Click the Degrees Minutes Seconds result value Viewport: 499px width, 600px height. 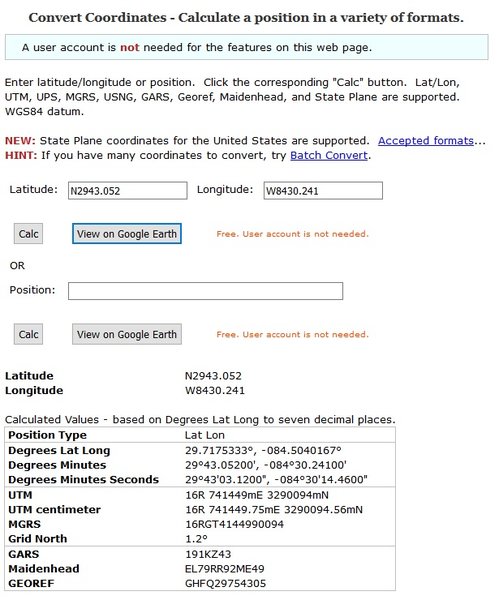(x=276, y=479)
